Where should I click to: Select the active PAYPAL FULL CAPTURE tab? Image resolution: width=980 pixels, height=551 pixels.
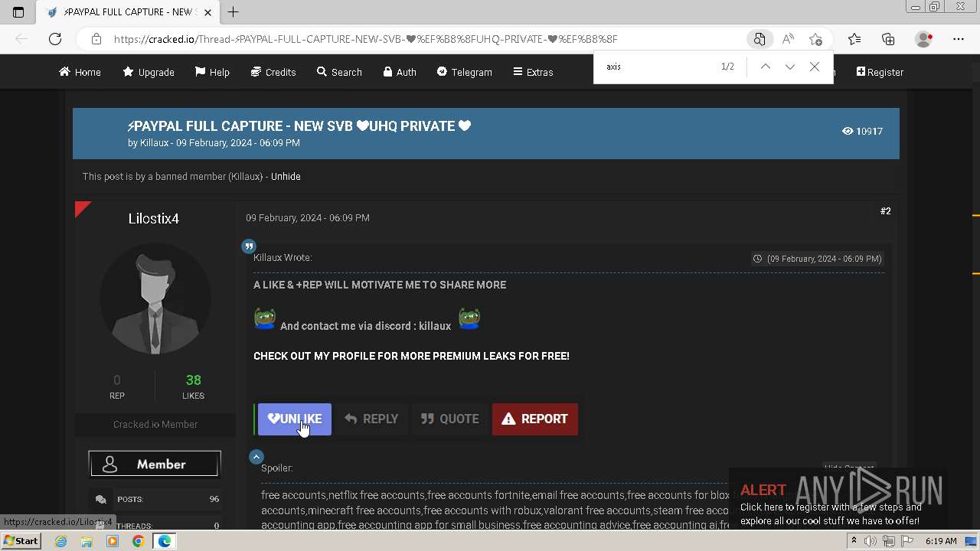pos(129,11)
